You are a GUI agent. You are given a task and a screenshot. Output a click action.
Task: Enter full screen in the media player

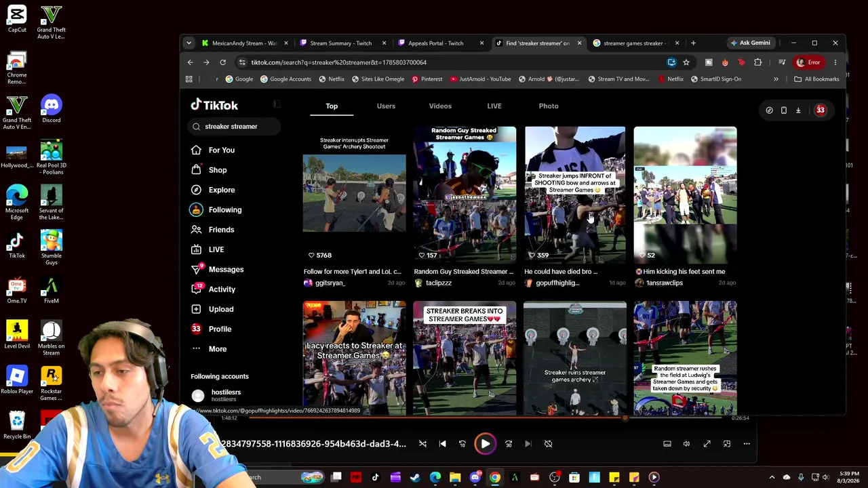pyautogui.click(x=707, y=444)
